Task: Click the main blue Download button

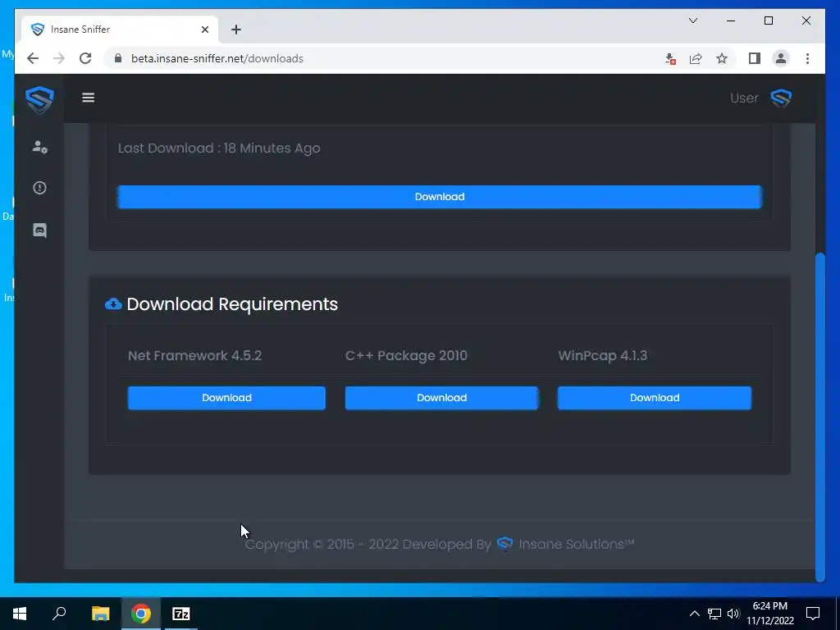Action: click(440, 197)
